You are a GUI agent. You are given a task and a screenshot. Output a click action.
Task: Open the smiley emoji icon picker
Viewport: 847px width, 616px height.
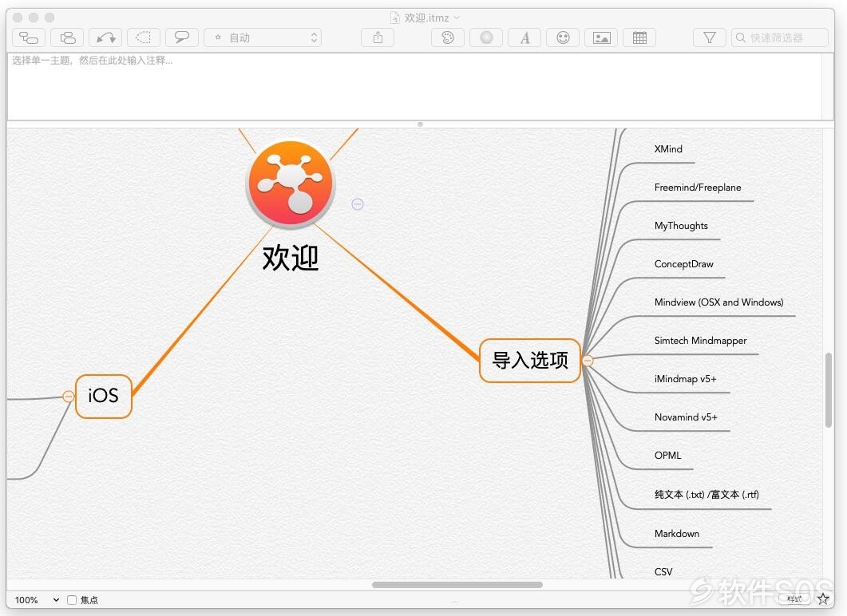[563, 38]
